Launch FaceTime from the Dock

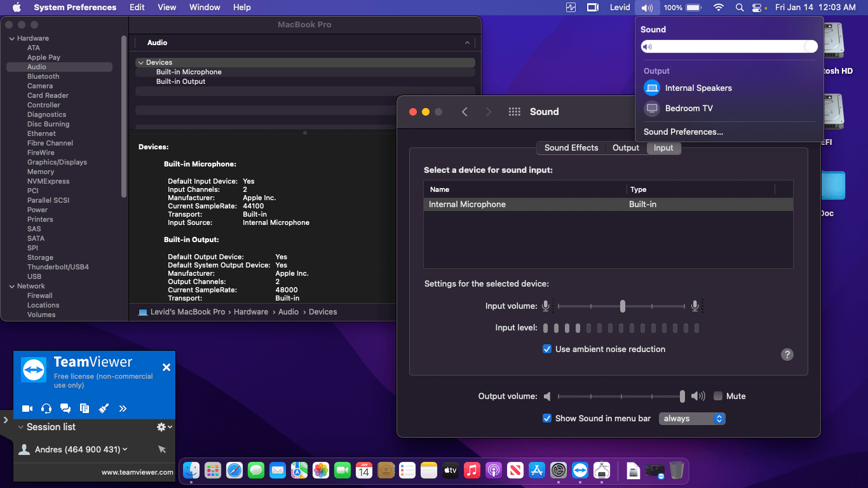click(x=342, y=470)
